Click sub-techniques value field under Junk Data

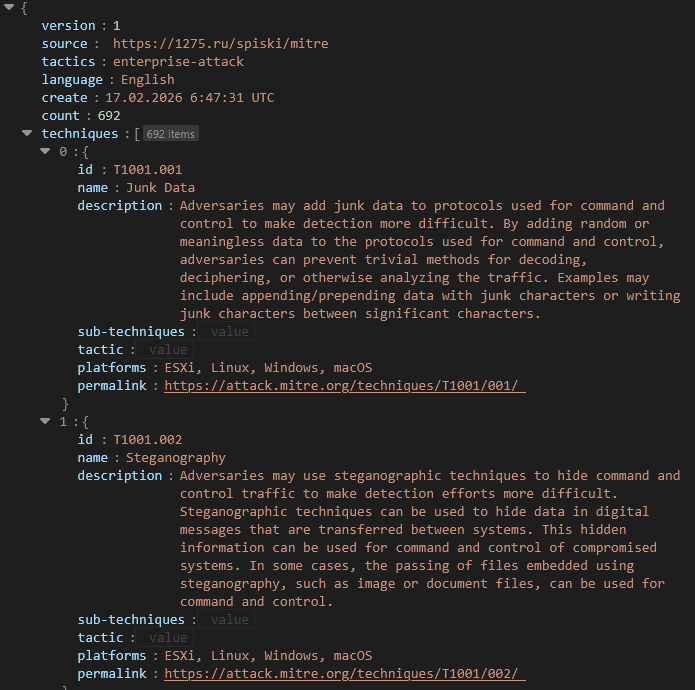coord(229,332)
